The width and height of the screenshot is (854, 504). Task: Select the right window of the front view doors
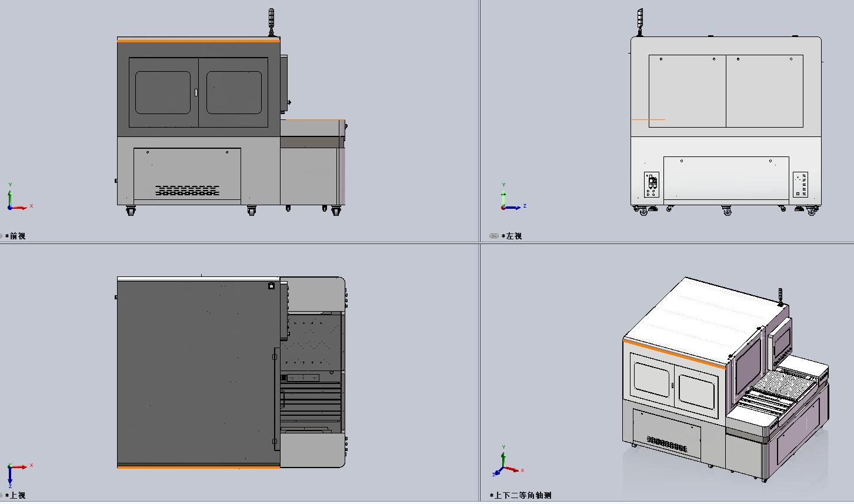coord(234,92)
